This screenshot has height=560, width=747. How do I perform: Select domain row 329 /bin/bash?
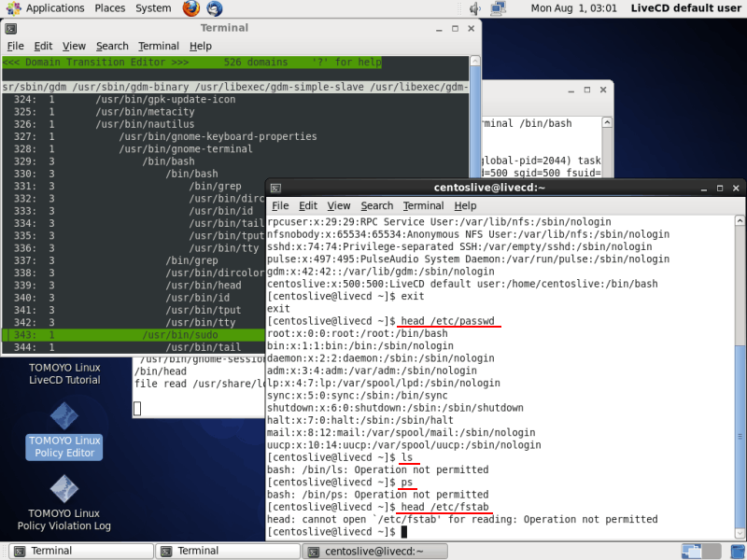tap(235, 161)
